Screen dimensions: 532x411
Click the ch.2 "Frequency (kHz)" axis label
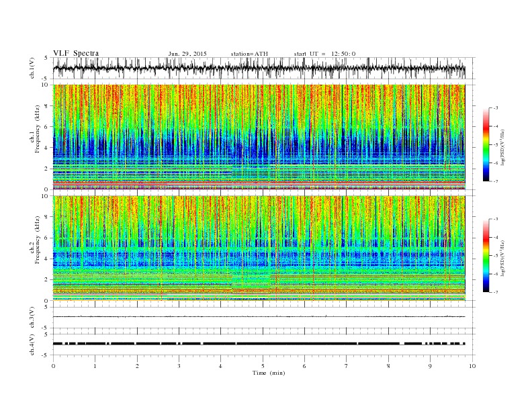tap(37, 240)
